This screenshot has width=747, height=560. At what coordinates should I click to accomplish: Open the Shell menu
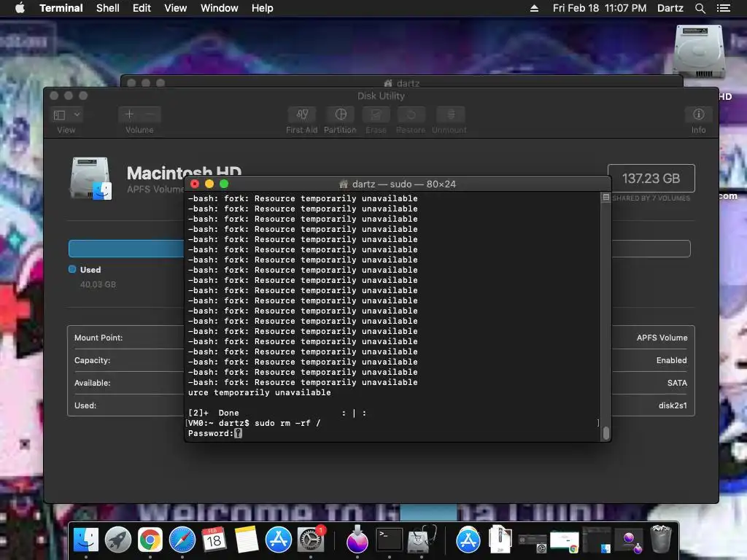pos(108,8)
